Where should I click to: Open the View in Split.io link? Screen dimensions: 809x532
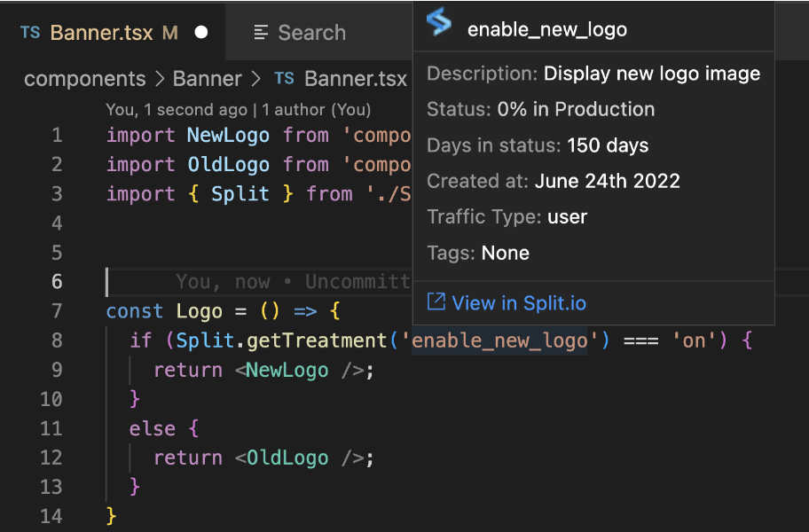click(x=519, y=303)
